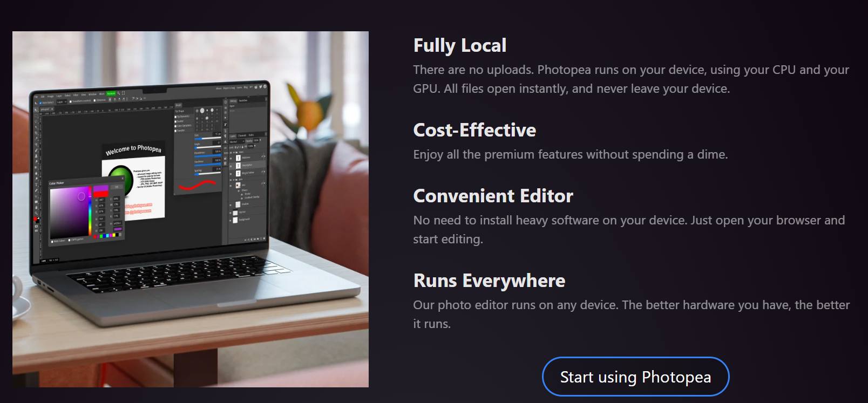Click the paragraph starting "There are no uploads"
Screen dimensions: 868x403
[x=631, y=79]
